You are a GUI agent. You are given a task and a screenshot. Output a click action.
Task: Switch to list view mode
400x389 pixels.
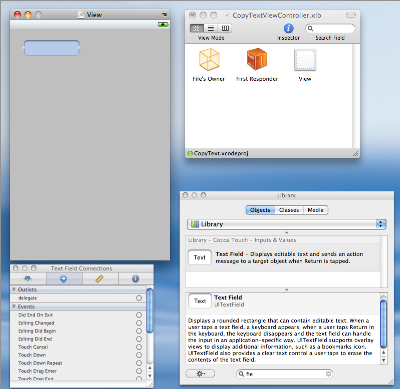[211, 28]
